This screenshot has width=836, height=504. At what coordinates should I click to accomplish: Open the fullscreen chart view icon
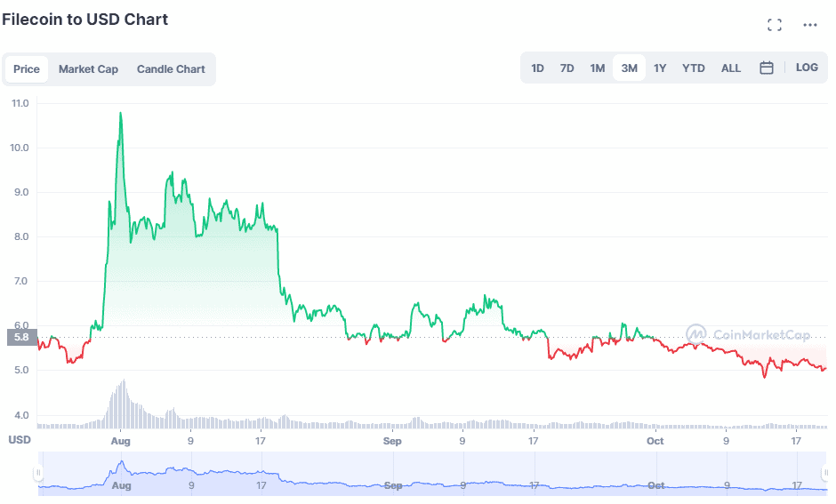(774, 25)
